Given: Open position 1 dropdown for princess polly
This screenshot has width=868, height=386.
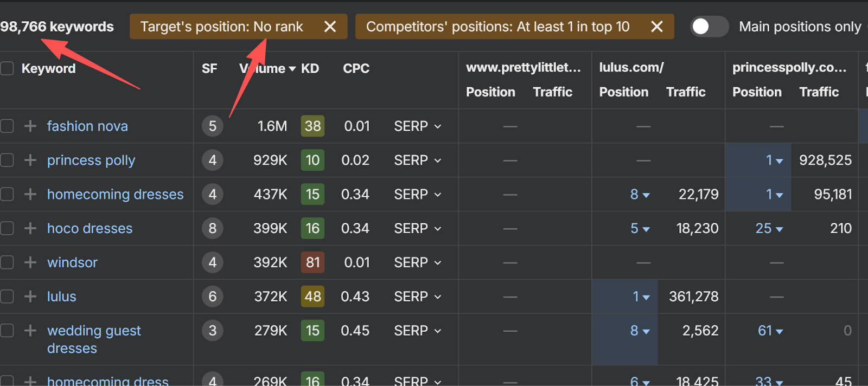Looking at the screenshot, I should (774, 160).
